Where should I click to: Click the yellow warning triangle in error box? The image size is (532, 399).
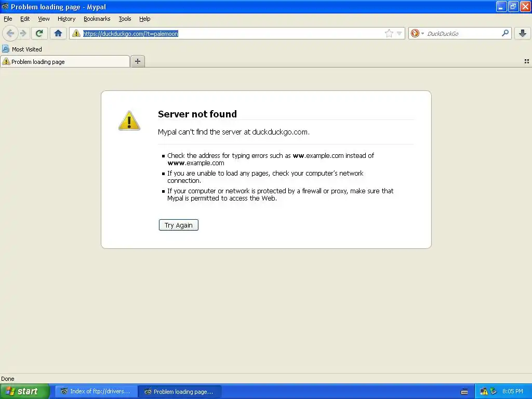[x=129, y=121]
